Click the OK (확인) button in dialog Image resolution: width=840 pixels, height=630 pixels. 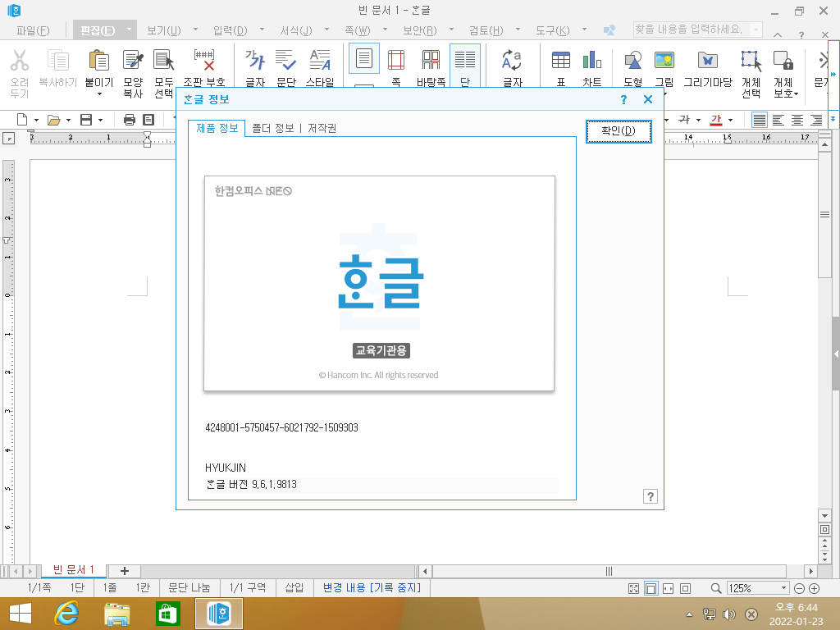(x=619, y=131)
